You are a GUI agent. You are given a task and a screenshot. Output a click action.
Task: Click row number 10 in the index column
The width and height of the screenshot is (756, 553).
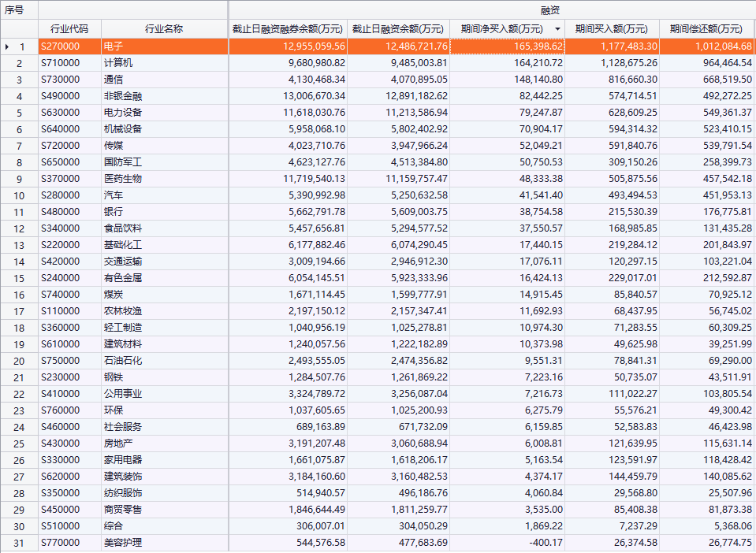coord(19,195)
